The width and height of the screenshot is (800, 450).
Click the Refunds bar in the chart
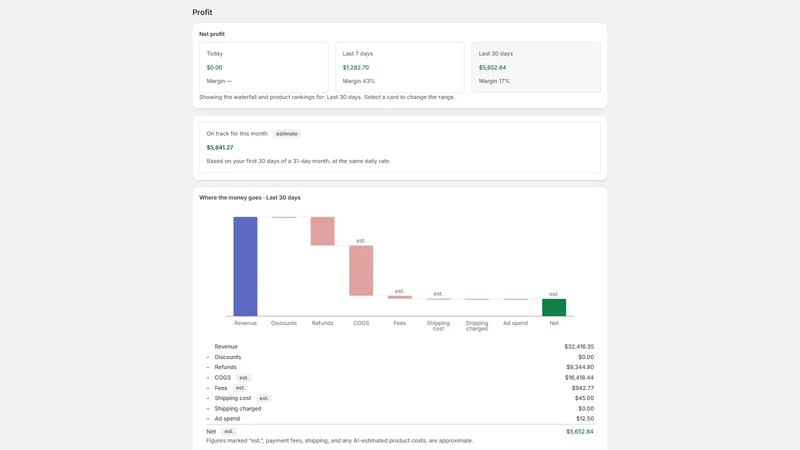[322, 231]
